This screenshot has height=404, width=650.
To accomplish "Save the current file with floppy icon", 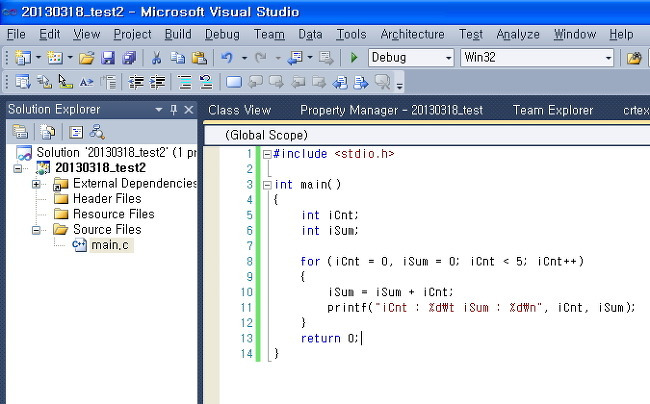I will 108,58.
